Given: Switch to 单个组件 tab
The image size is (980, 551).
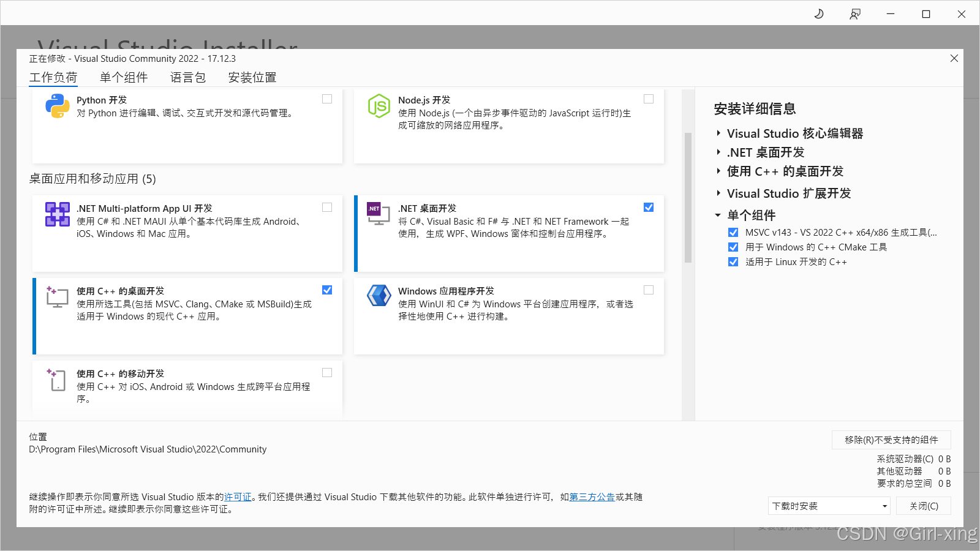Looking at the screenshot, I should coord(124,77).
